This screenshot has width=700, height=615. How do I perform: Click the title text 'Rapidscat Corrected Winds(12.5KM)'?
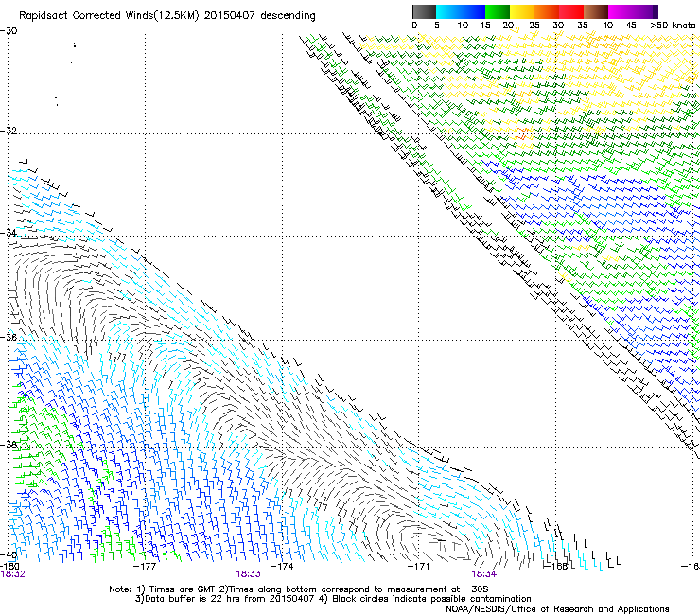(x=109, y=16)
